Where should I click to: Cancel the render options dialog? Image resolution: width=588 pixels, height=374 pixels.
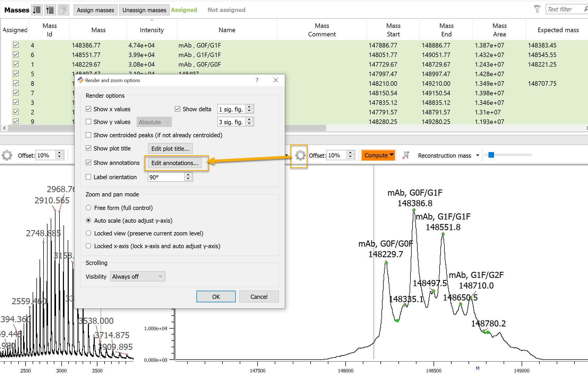point(259,297)
